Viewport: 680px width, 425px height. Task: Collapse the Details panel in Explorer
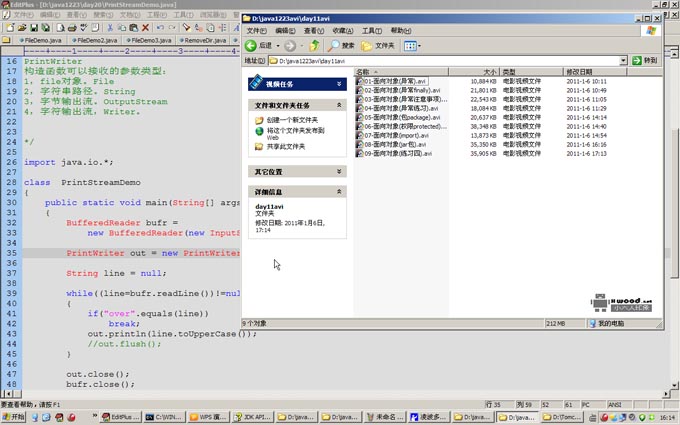click(339, 191)
